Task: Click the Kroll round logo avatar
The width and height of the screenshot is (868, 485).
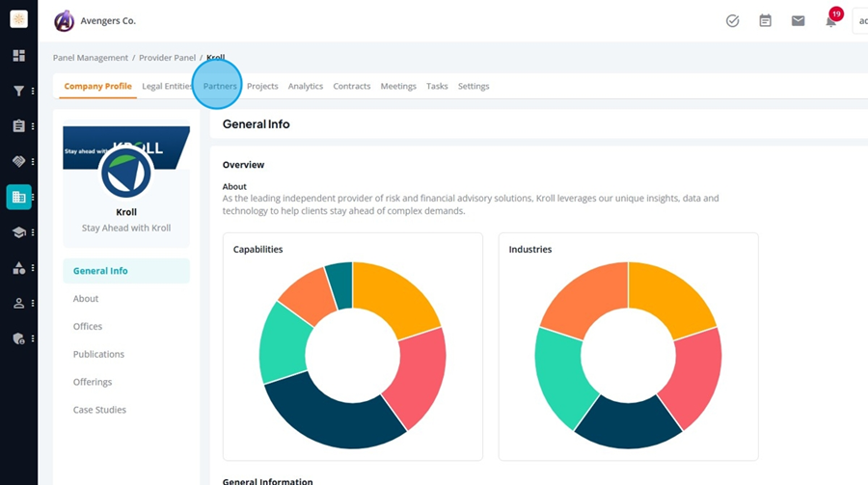Action: [126, 173]
